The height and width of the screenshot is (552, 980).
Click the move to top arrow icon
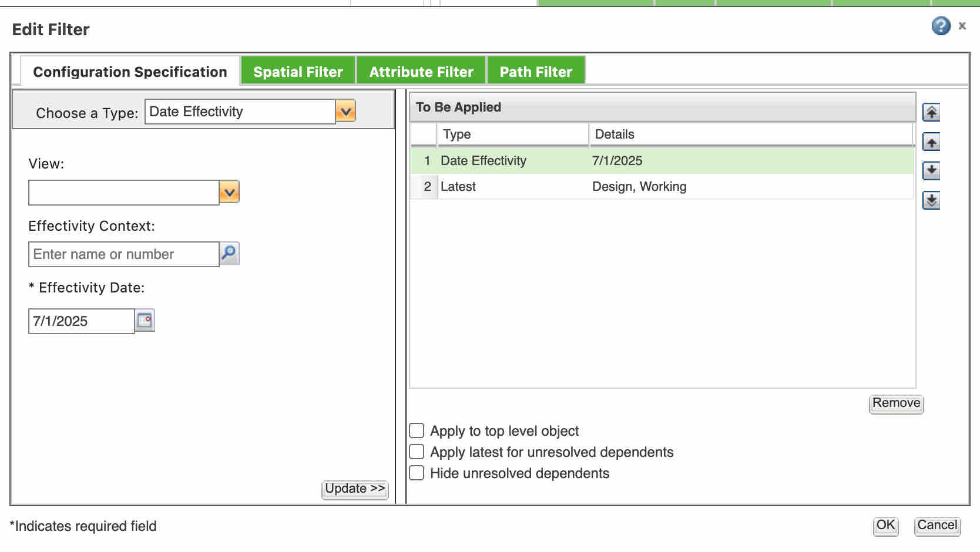point(931,112)
